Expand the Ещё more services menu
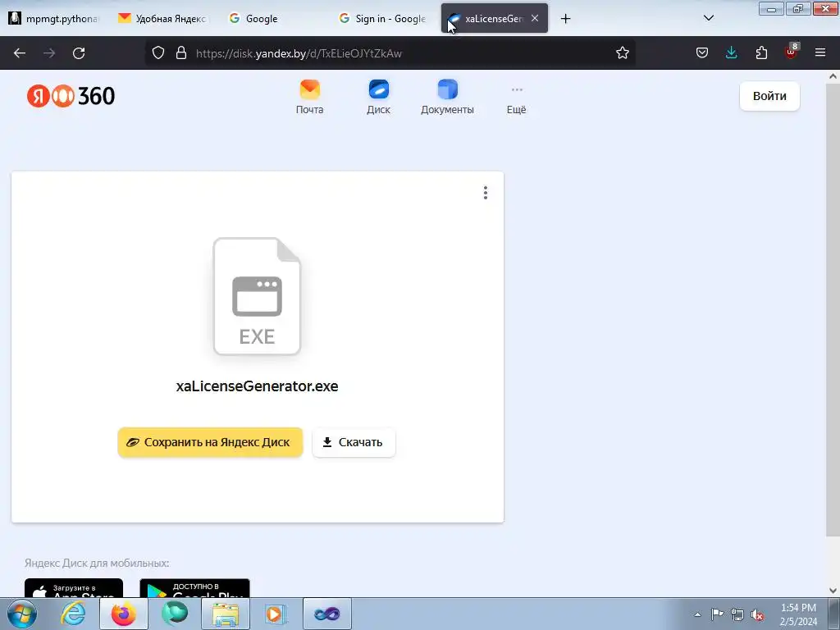The height and width of the screenshot is (630, 840). tap(517, 100)
